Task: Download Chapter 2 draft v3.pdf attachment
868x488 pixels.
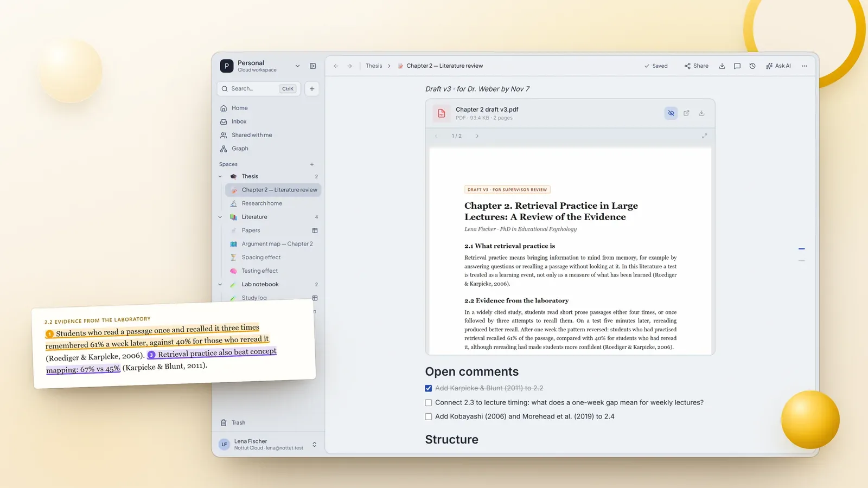Action: (x=701, y=113)
